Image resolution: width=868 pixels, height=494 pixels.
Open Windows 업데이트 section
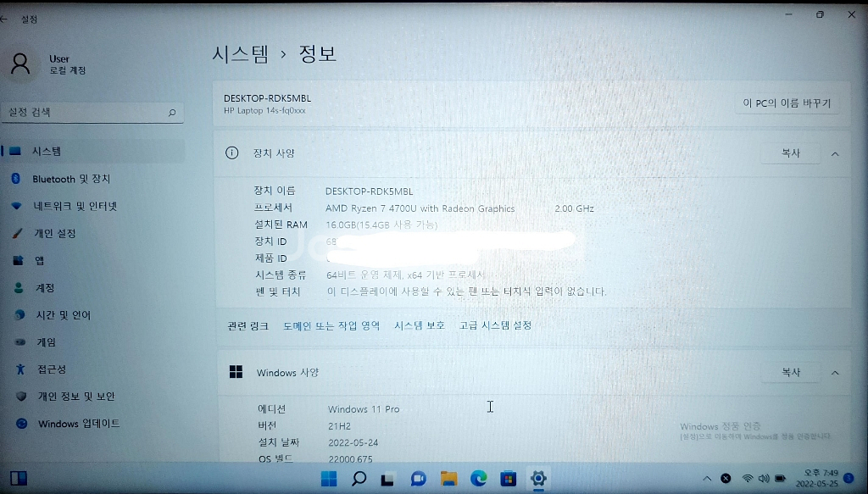(78, 424)
